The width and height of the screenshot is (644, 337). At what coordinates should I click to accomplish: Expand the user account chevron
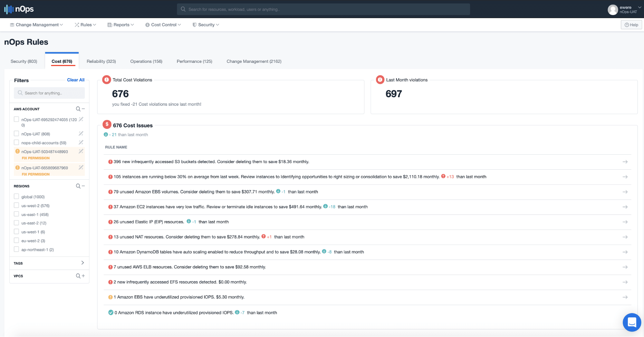tap(639, 7)
